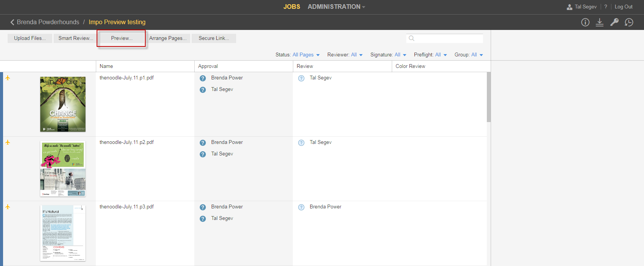Click Tal Segev review status icon for p2
This screenshot has height=266, width=644.
301,143
